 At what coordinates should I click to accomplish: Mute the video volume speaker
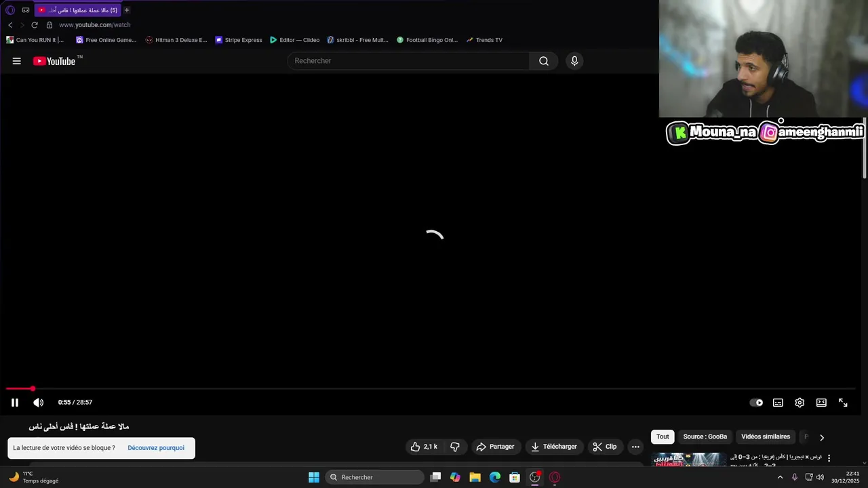pyautogui.click(x=38, y=403)
